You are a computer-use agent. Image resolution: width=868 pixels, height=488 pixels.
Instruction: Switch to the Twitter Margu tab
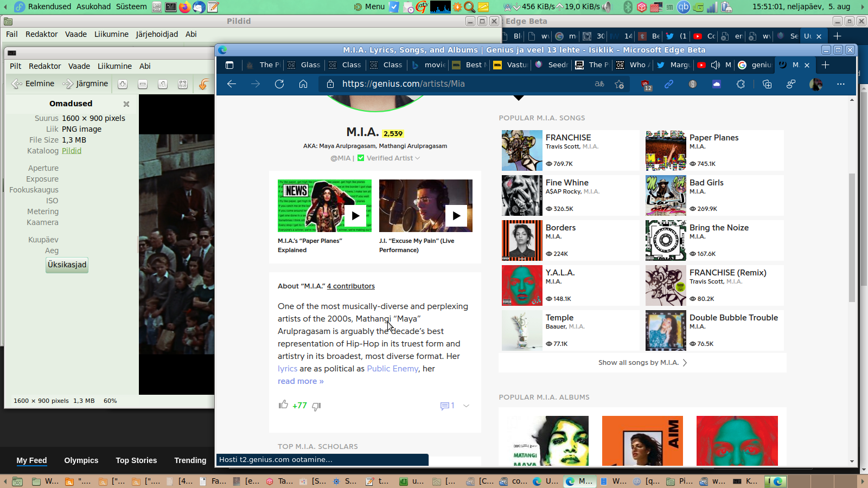(674, 65)
